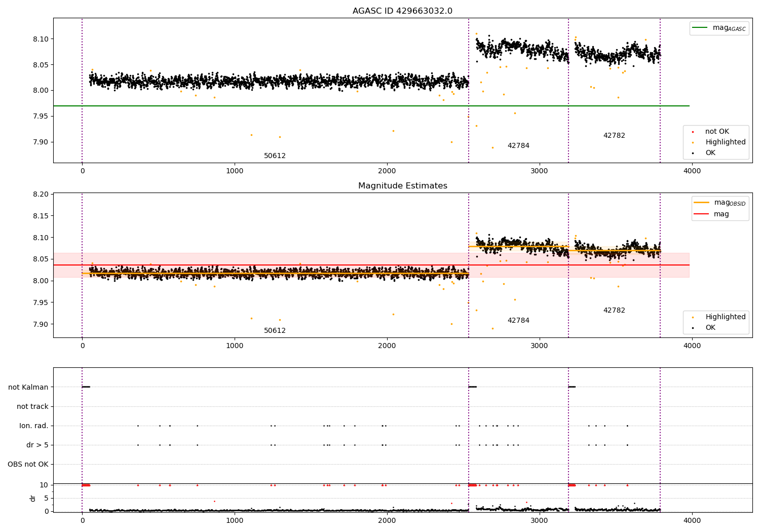This screenshot has width=760, height=532.
Task: Click the "Ion. rad." row label
Action: tap(34, 426)
